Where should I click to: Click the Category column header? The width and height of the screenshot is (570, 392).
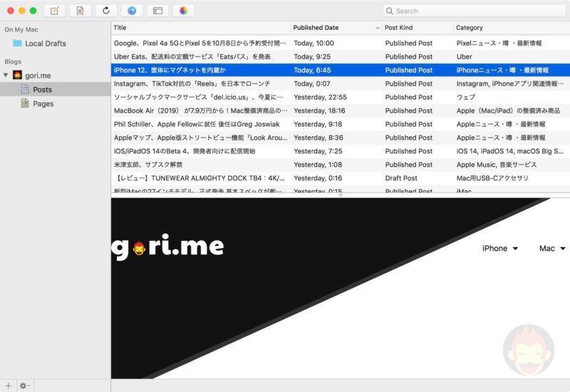pyautogui.click(x=509, y=28)
